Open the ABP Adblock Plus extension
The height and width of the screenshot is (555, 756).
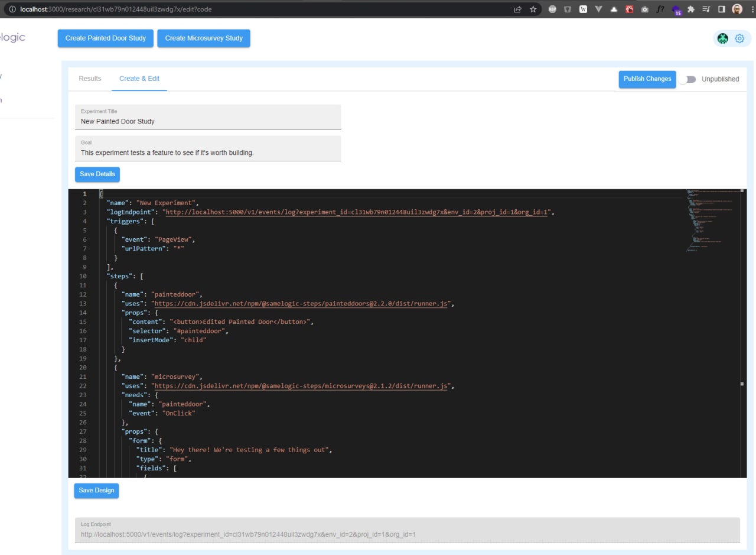(x=552, y=9)
